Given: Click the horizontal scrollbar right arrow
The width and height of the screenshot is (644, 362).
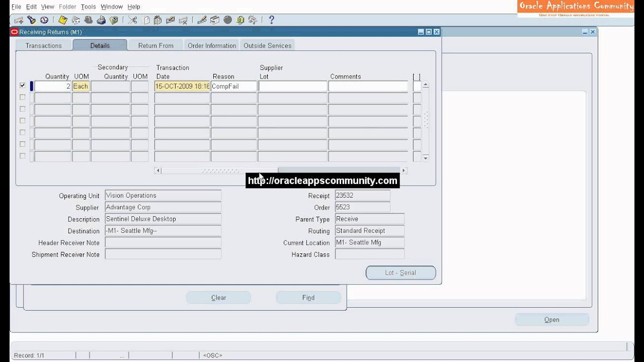Looking at the screenshot, I should pos(403,170).
